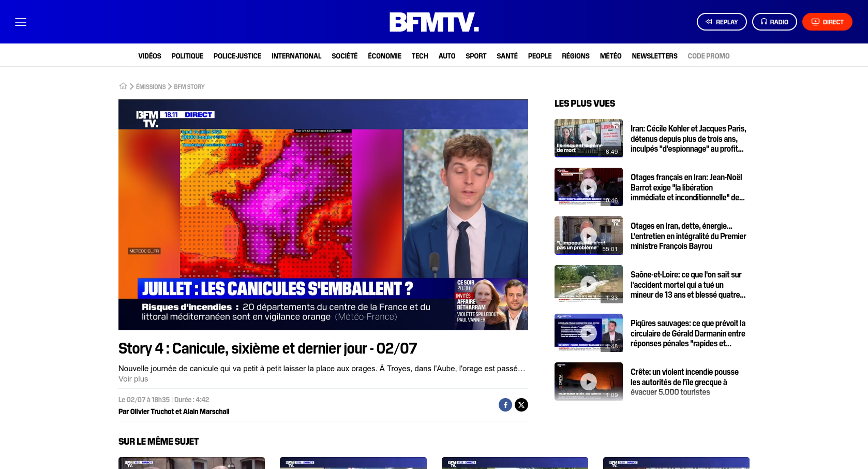This screenshot has width=868, height=469.
Task: Select the Météo menu item
Action: coord(610,56)
